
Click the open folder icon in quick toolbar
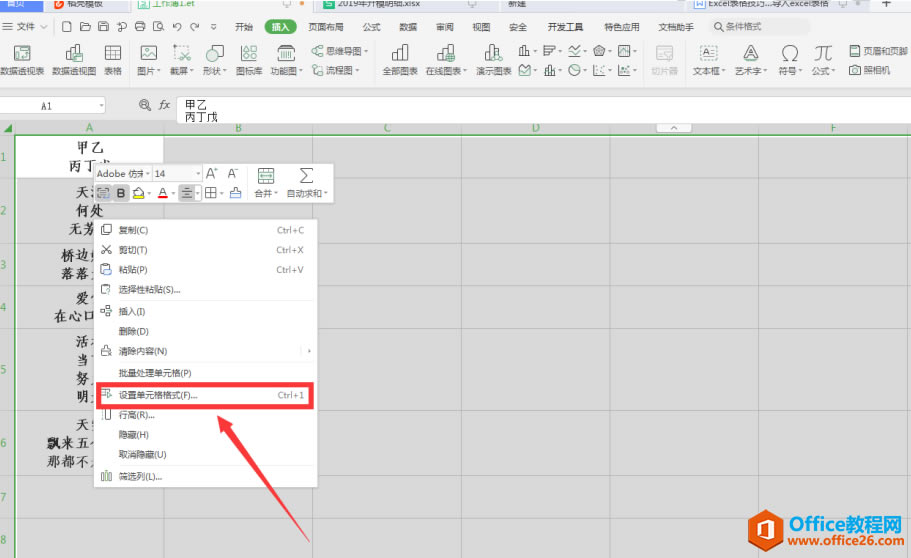pos(85,27)
